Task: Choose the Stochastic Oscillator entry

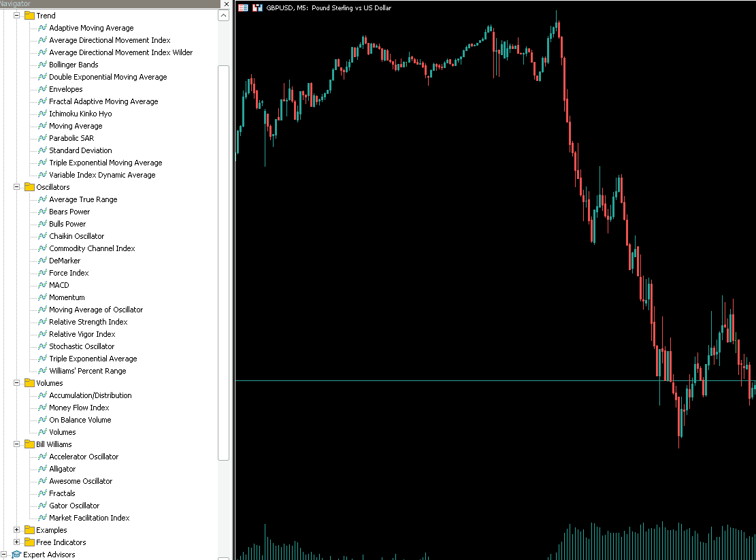Action: [x=82, y=346]
